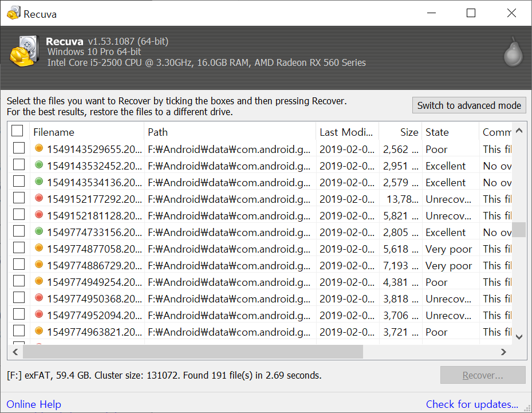Click 'Excellent' state of file 1549143534136
The image size is (532, 413).
pos(446,183)
